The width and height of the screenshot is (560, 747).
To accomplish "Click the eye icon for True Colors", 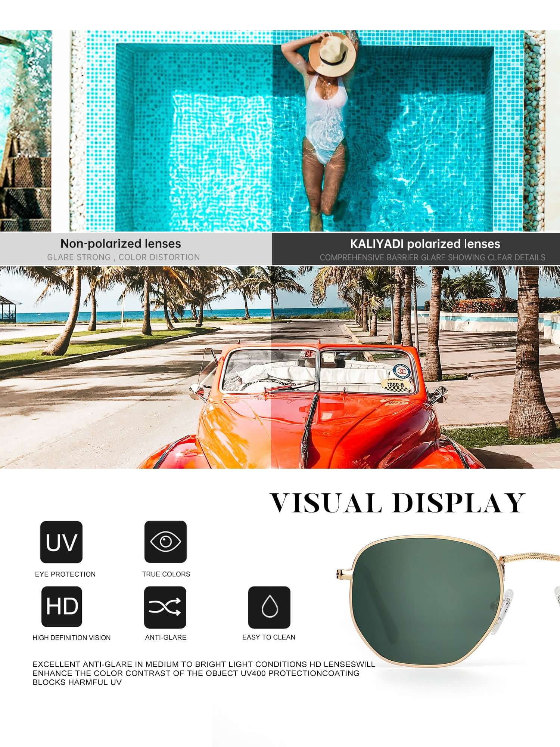I will click(x=165, y=542).
